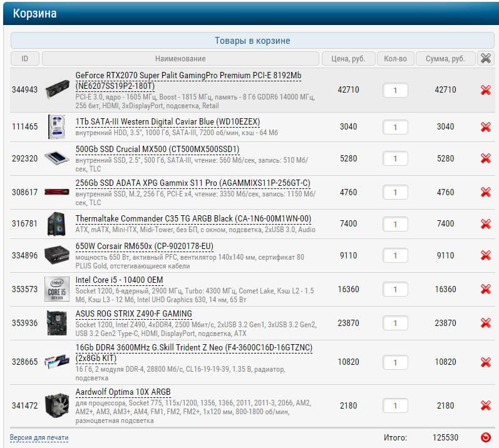Click the Товары в корзине banner
The width and height of the screenshot is (499, 448).
click(x=252, y=41)
